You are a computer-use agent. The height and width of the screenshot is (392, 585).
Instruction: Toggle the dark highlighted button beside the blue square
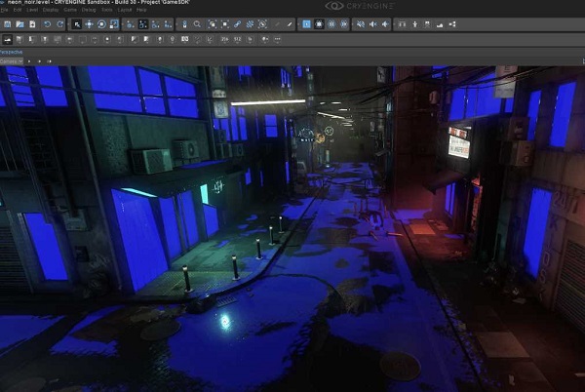click(319, 24)
